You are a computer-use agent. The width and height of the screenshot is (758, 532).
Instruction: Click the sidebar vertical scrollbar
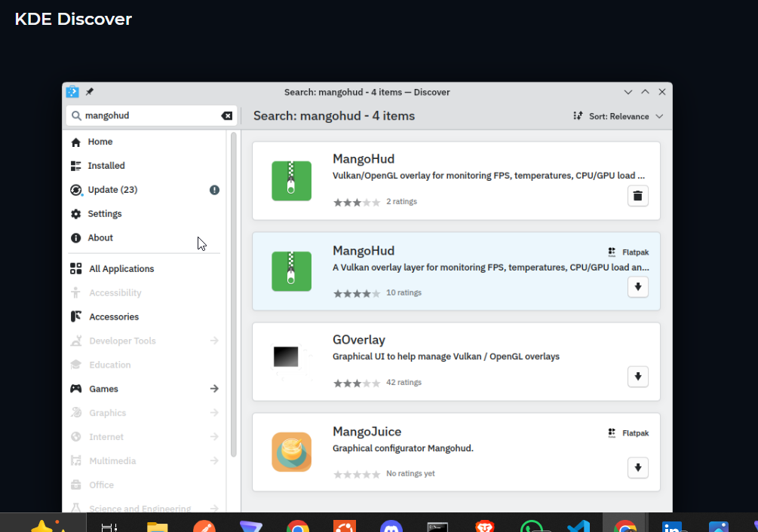coord(234,295)
